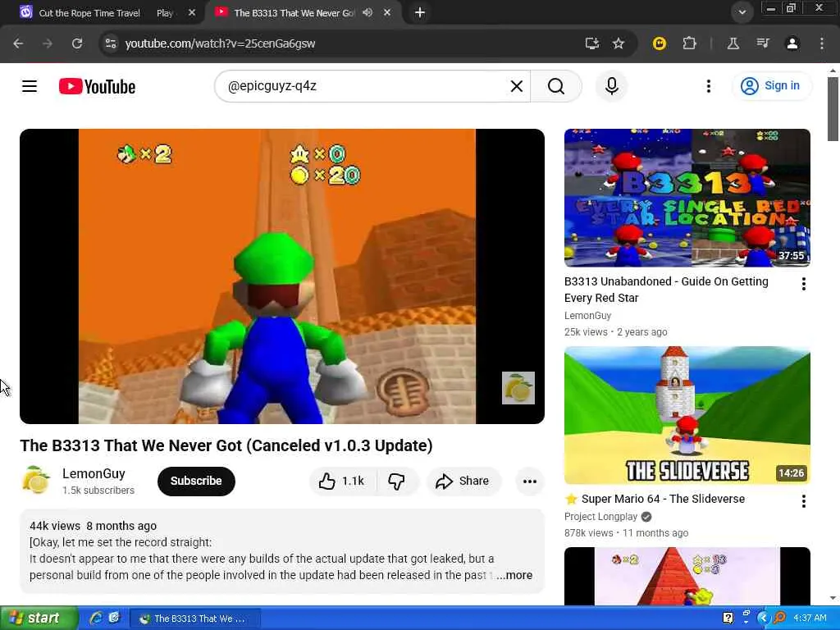Viewport: 840px width, 630px height.
Task: Select The B3313 That We Never Got tab
Action: [x=294, y=13]
